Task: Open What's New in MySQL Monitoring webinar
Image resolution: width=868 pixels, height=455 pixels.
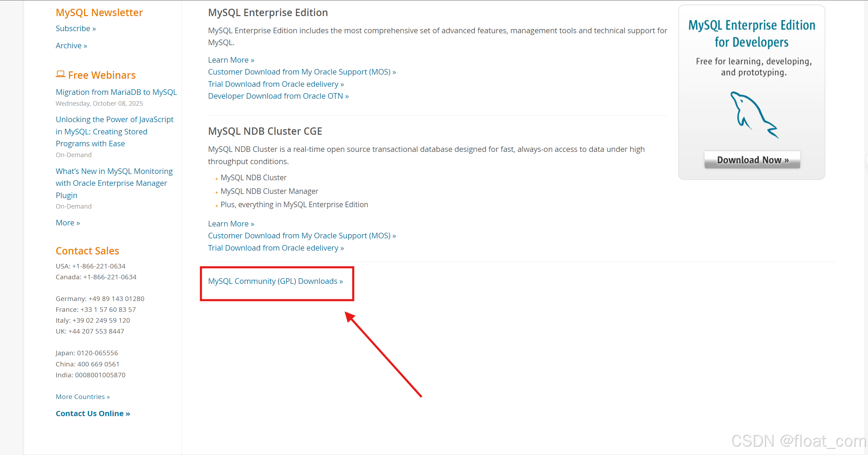Action: pyautogui.click(x=114, y=183)
